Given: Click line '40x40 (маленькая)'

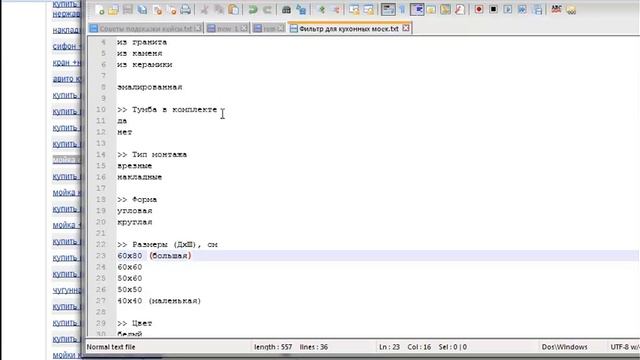Looking at the screenshot, I should click(x=159, y=301).
